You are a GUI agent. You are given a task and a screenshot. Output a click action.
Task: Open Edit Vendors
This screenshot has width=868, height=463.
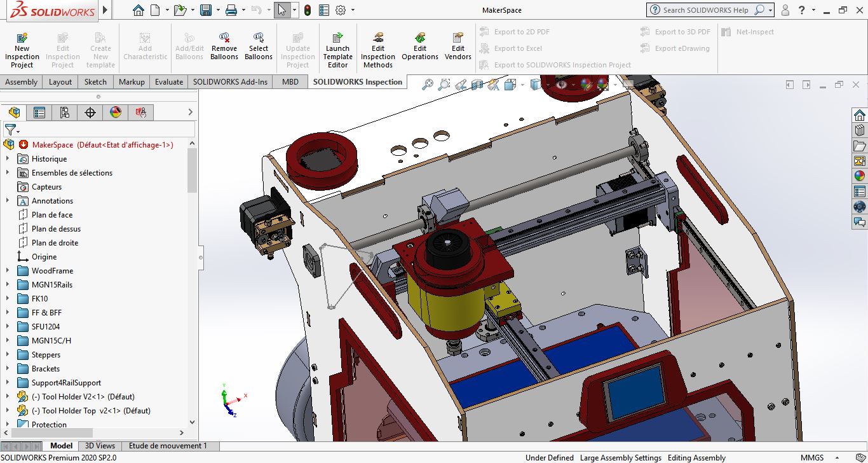click(458, 46)
